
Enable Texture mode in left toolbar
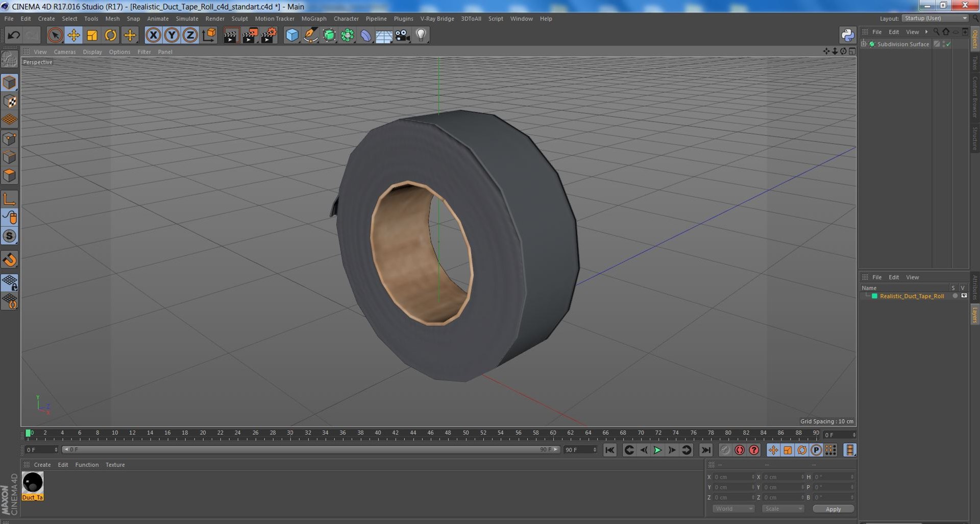click(10, 102)
